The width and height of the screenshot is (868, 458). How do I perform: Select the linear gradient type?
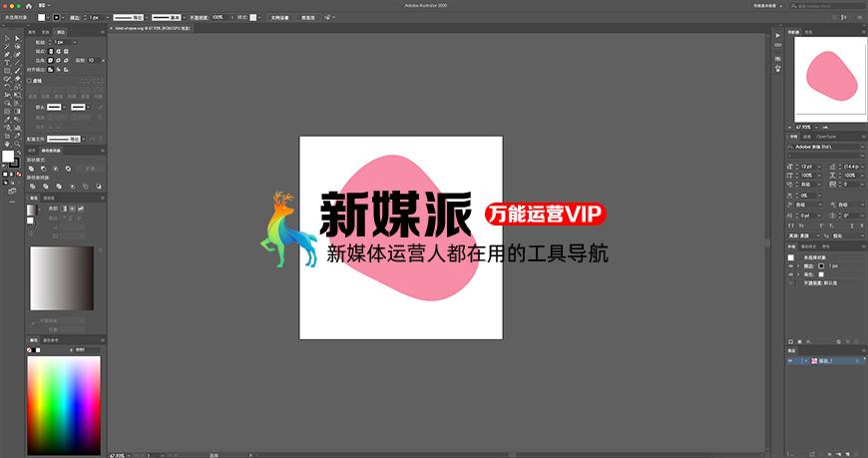coord(63,209)
